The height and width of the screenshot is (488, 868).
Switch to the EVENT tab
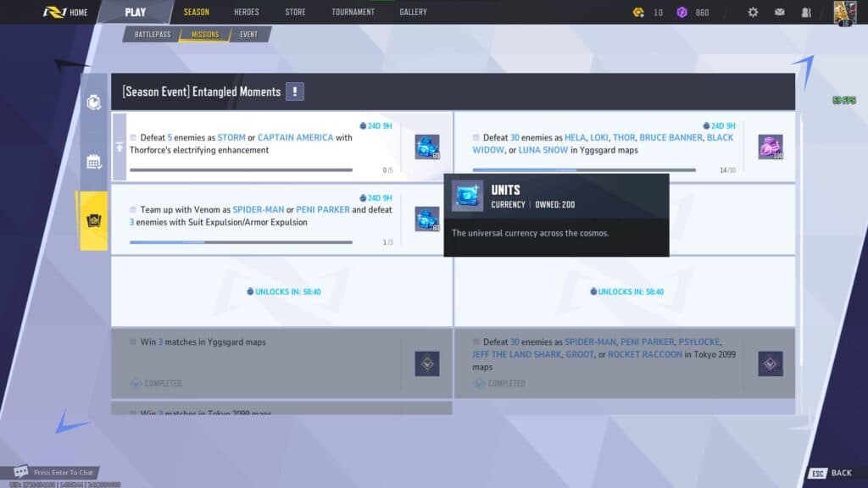[x=248, y=35]
